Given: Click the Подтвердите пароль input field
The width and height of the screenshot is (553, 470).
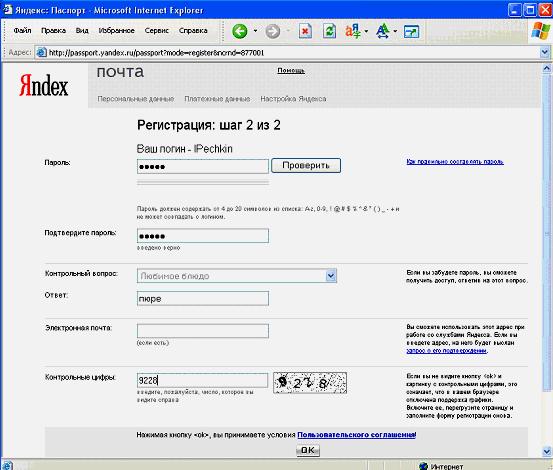Looking at the screenshot, I should (x=203, y=236).
